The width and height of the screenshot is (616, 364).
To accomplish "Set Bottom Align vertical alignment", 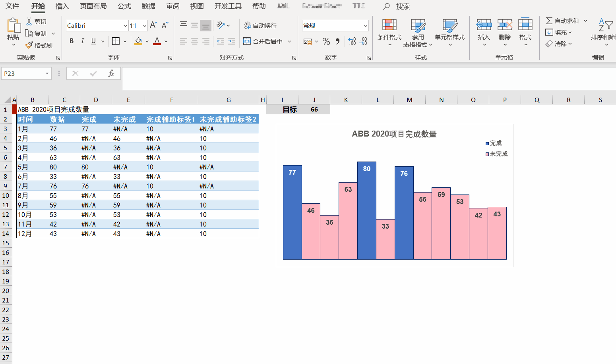I will pyautogui.click(x=205, y=25).
